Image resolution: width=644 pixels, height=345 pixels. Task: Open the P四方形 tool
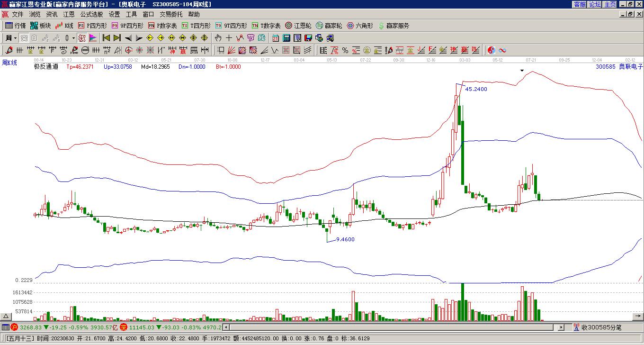(x=92, y=26)
